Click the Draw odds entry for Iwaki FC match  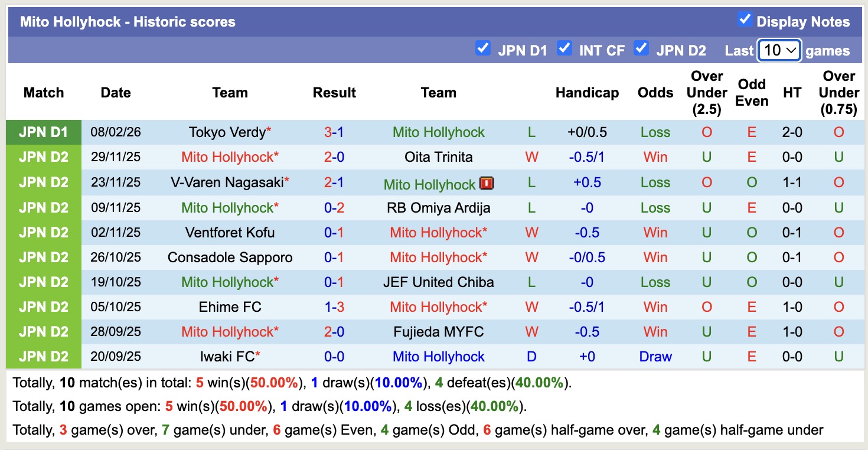(655, 356)
